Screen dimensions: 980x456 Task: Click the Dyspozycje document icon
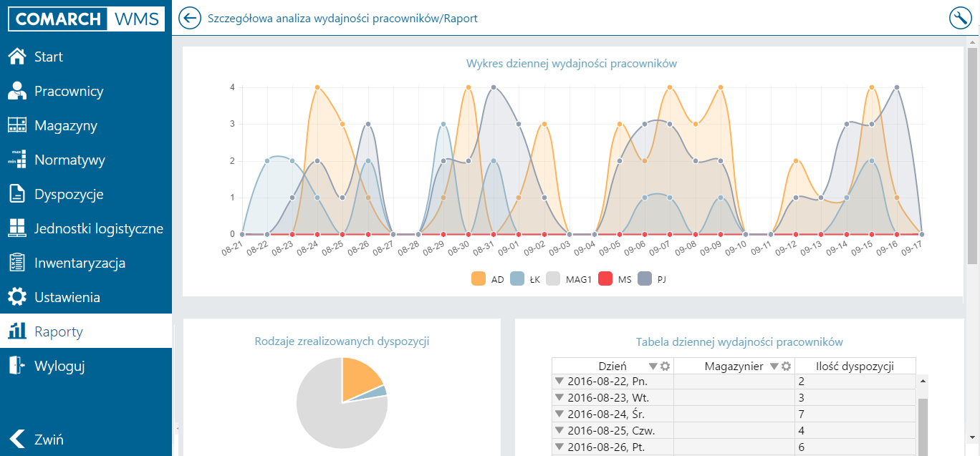17,194
